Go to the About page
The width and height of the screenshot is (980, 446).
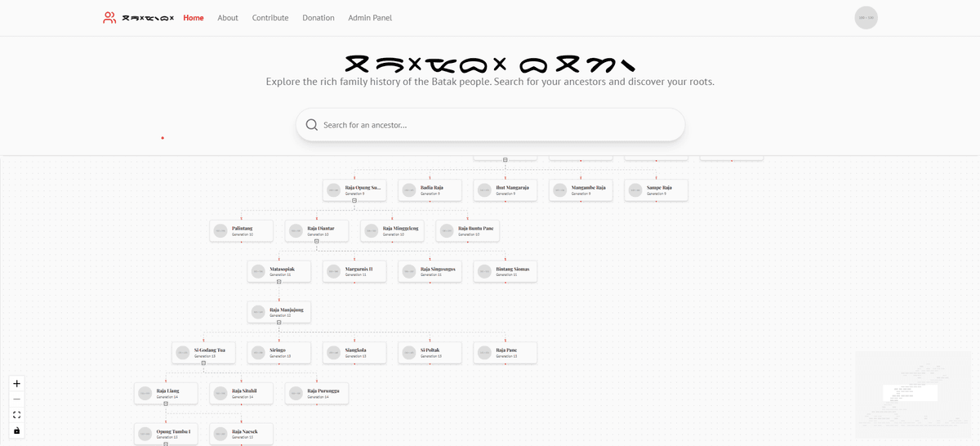228,18
